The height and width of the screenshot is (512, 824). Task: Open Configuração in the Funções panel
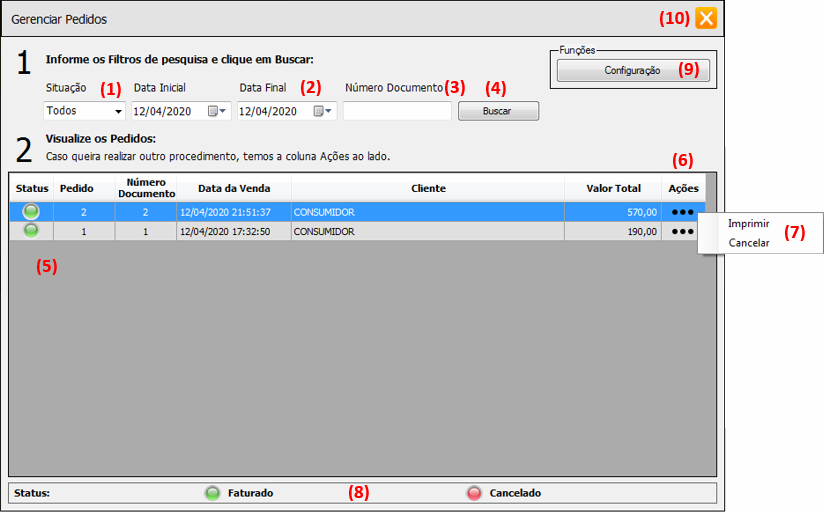pyautogui.click(x=633, y=71)
